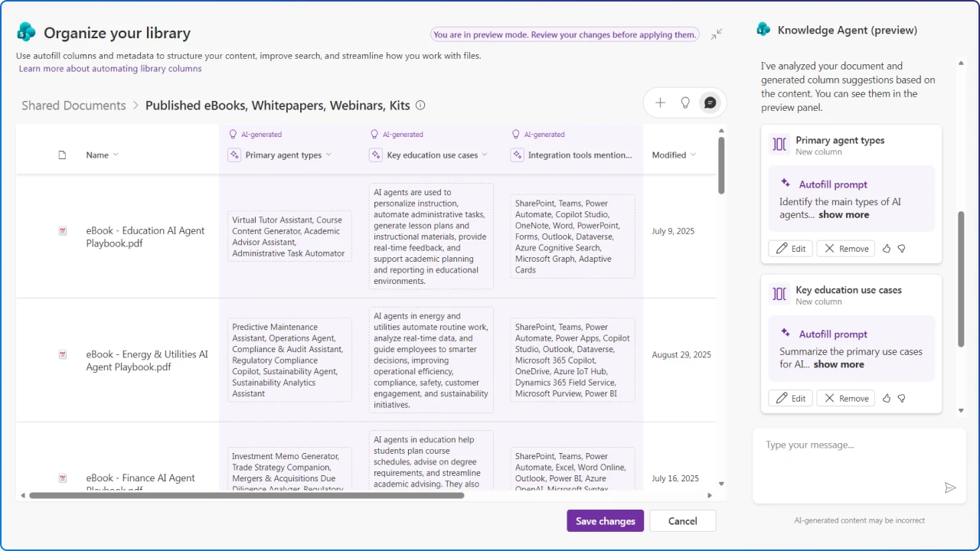The image size is (980, 551).
Task: Click the Save changes button
Action: (605, 520)
